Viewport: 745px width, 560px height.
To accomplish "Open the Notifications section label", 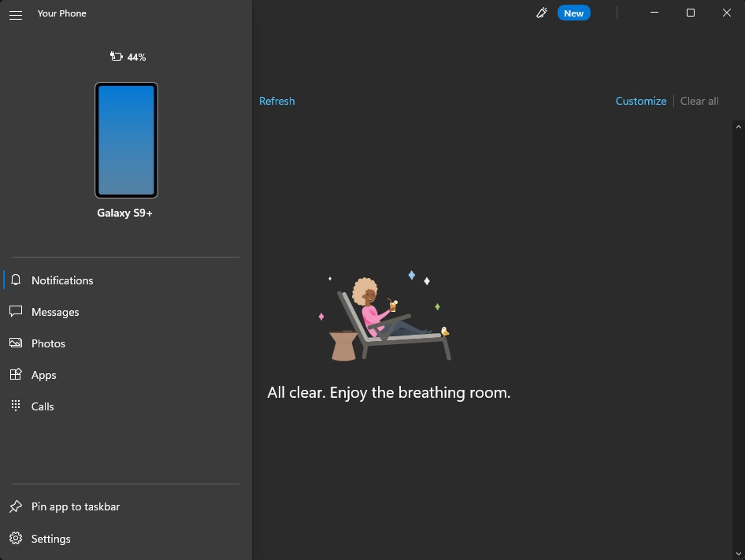I will point(62,280).
